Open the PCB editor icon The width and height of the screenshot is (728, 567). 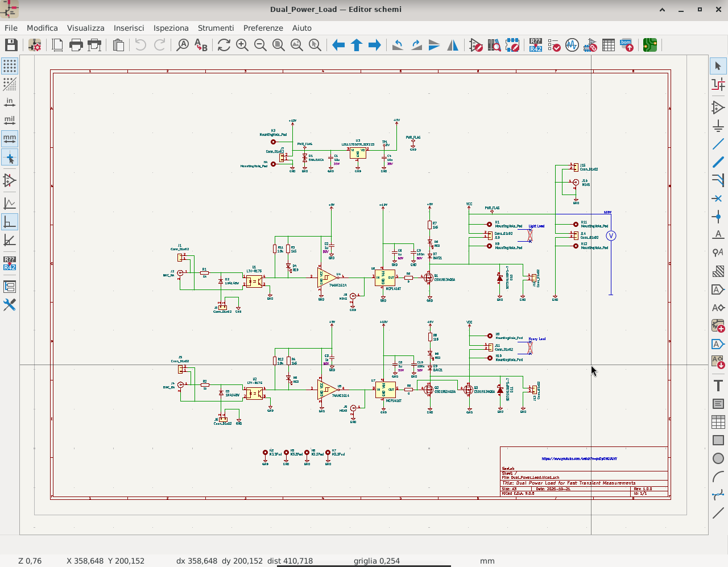point(650,45)
